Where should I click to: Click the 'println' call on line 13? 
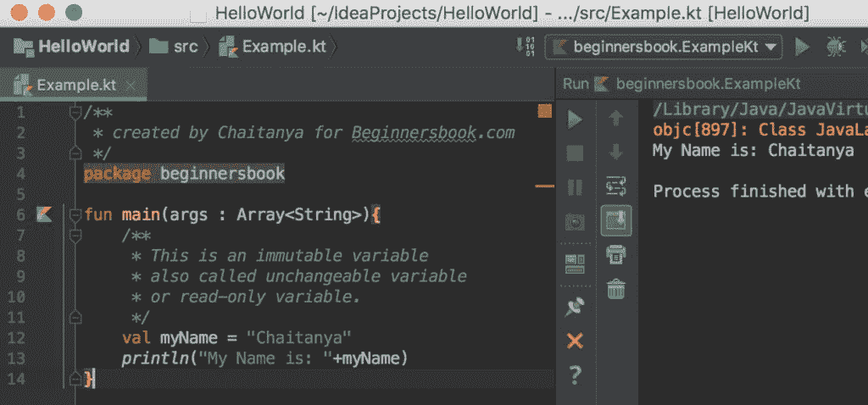[156, 358]
